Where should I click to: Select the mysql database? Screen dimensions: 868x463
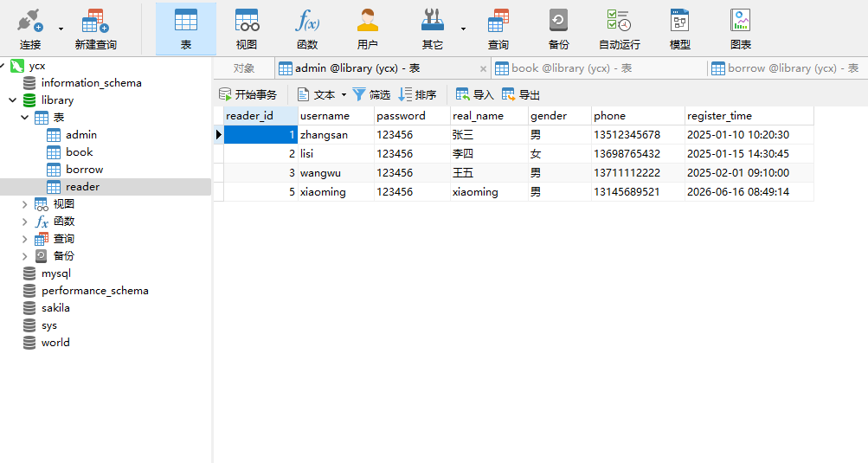(56, 273)
